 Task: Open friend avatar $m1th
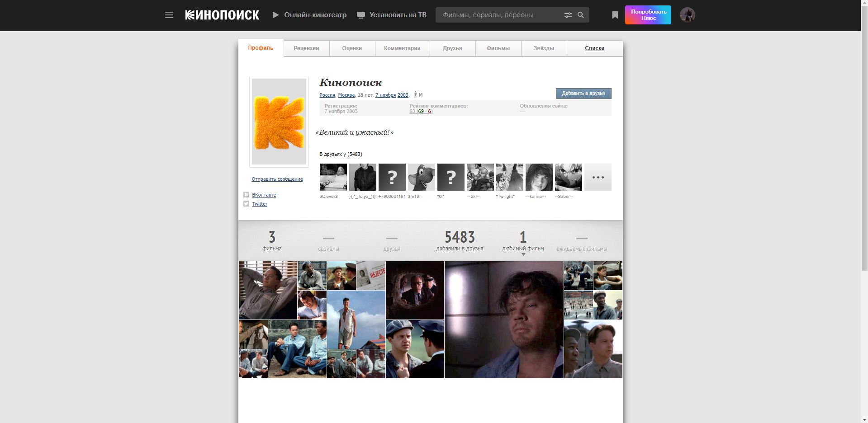(422, 177)
